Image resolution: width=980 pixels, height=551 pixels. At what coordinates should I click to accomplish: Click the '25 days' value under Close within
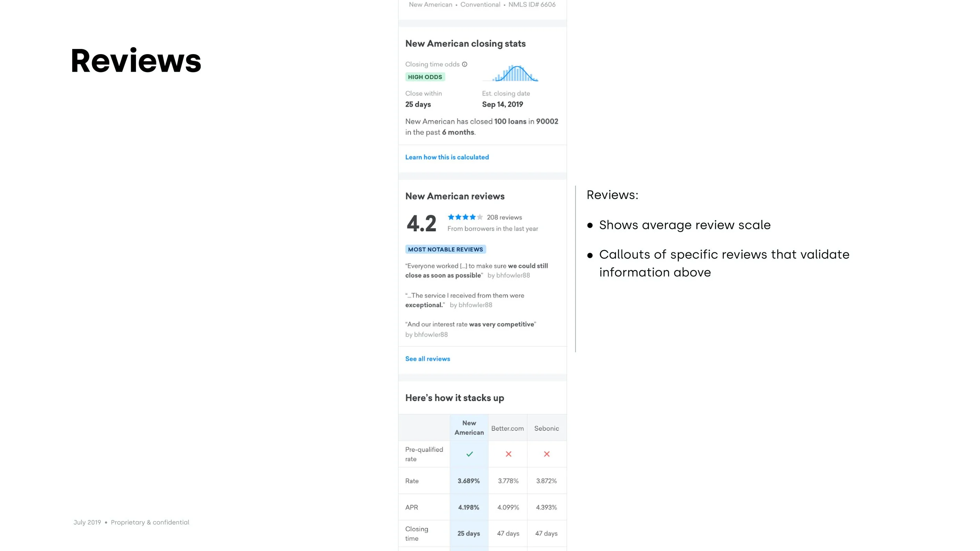(418, 104)
